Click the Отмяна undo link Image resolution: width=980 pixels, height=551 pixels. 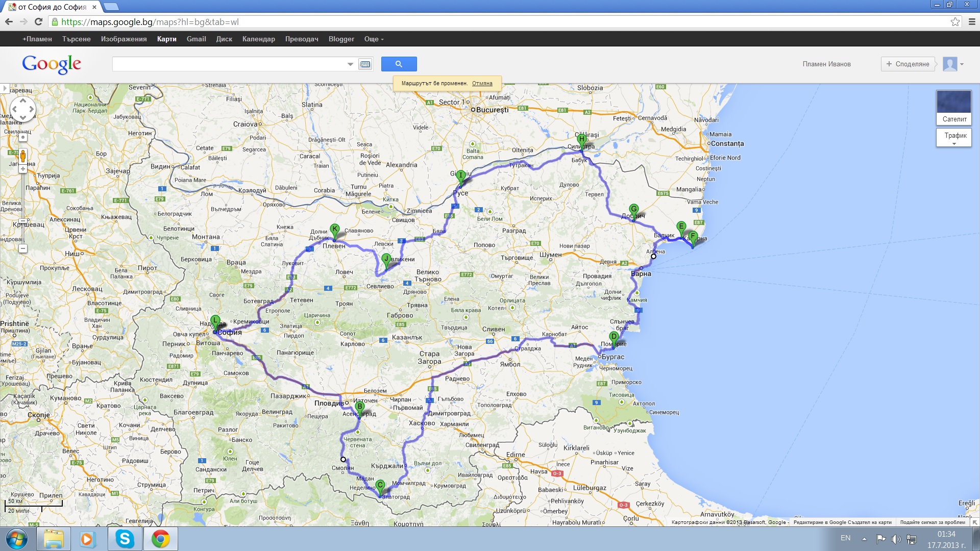coord(482,83)
